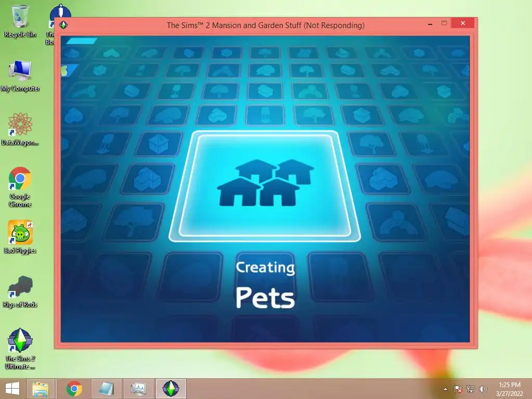The image size is (532, 399).
Task: Open the Recycle Bin desktop icon
Action: [x=20, y=21]
